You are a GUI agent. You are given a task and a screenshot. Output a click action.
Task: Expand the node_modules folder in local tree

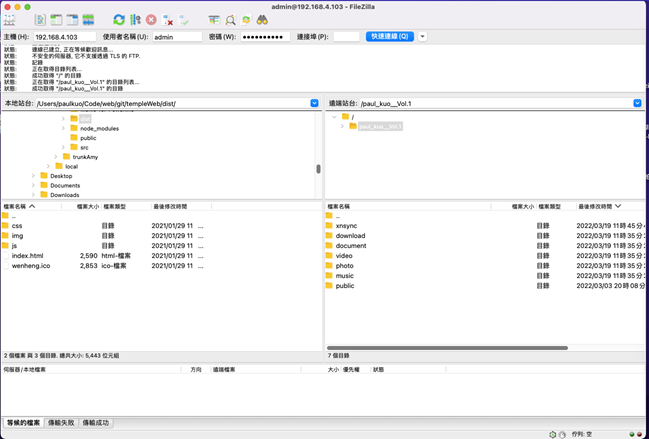[64, 128]
